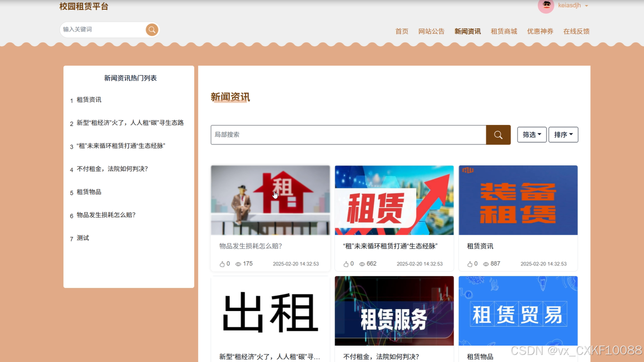Open 优惠神券 navigation item
644x362 pixels.
click(540, 31)
